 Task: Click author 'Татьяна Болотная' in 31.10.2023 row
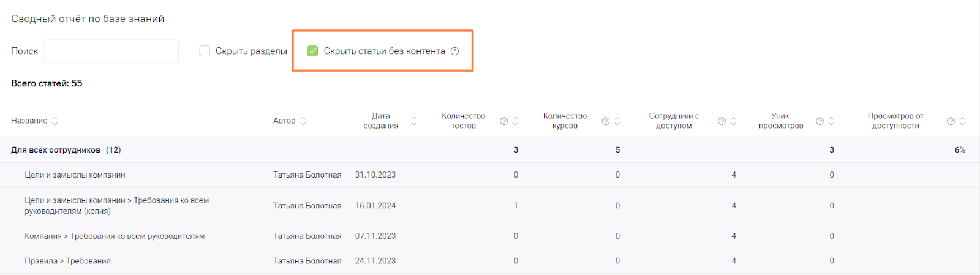(307, 175)
